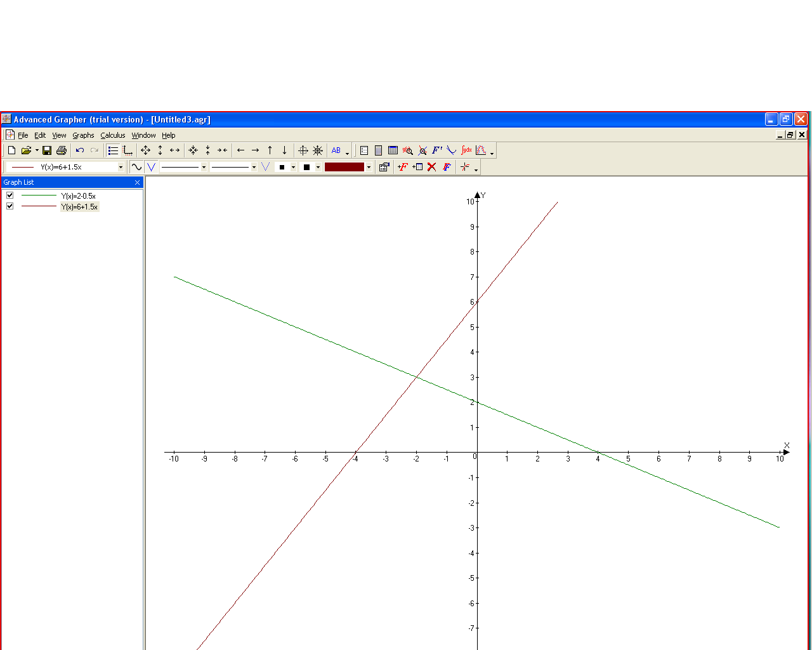The width and height of the screenshot is (812, 650).
Task: Open the small point style dropdown
Action: click(x=293, y=167)
